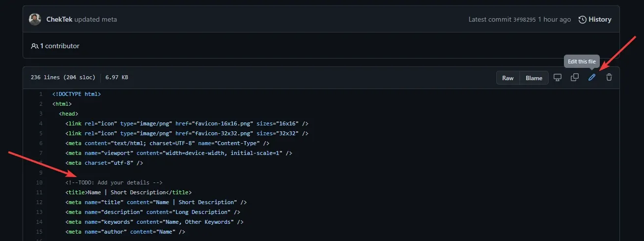Copy raw contents with the copy icon
Viewport: 644px width, 241px height.
pyautogui.click(x=574, y=78)
